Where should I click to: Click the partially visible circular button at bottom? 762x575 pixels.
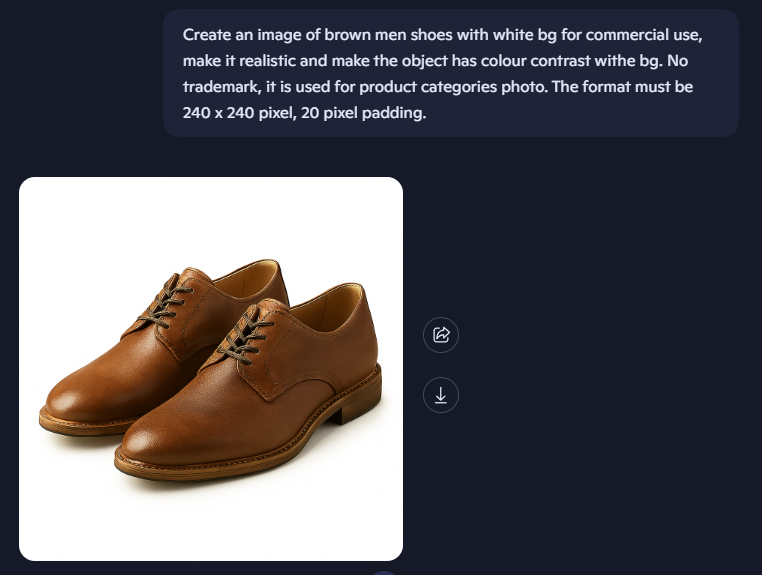(x=384, y=572)
